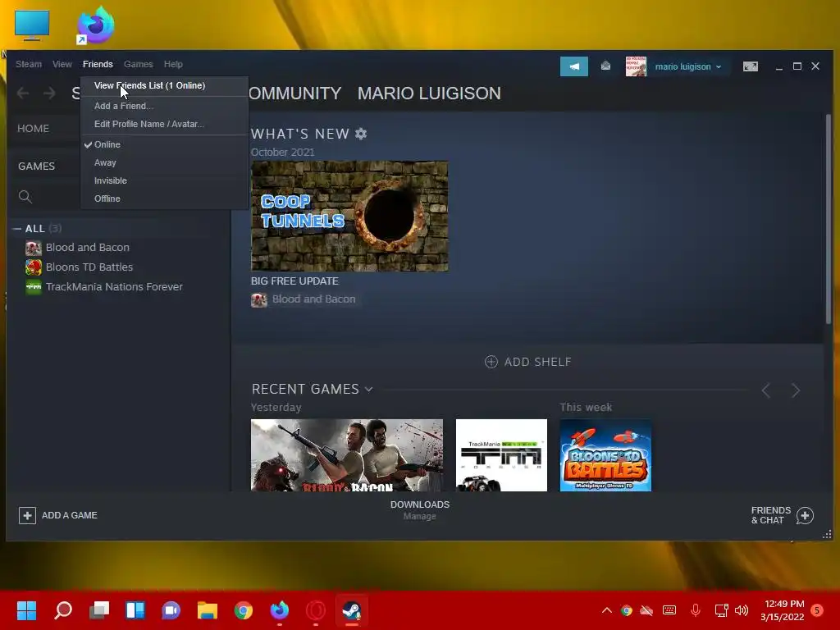Open TrackMania recent game cover

[501, 455]
